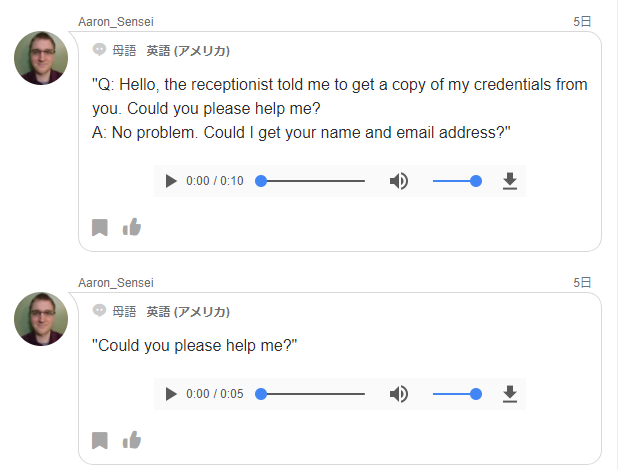Mute the first audio clip

(x=399, y=181)
